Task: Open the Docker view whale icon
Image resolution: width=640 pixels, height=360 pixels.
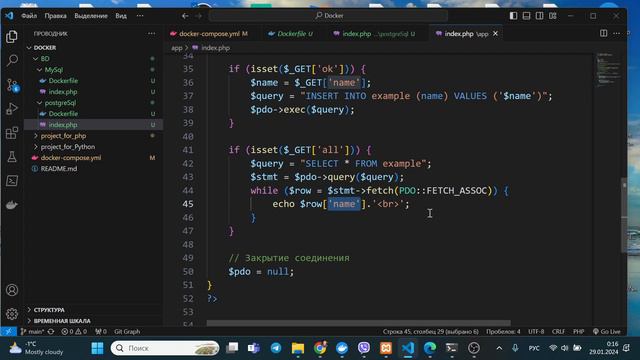Action: 12,205
